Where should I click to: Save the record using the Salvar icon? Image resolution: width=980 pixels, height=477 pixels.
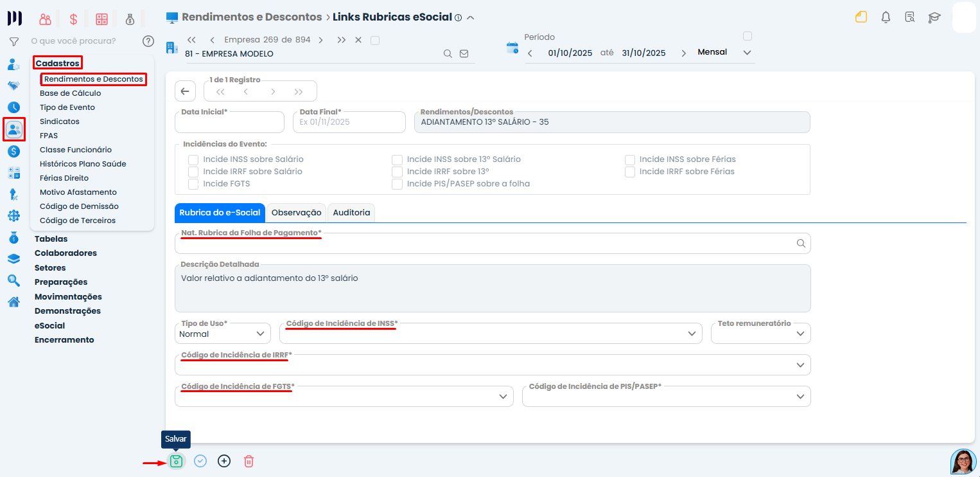tap(175, 461)
